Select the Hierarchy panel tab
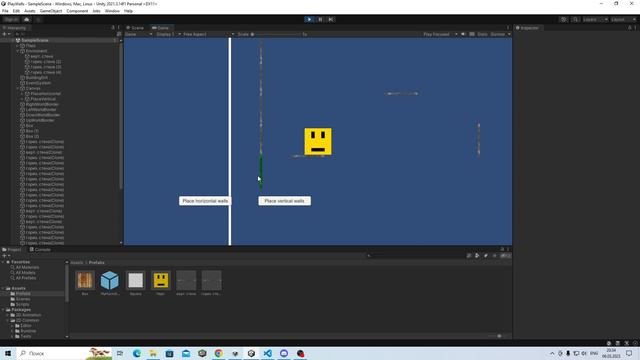This screenshot has width=640, height=360. tap(14, 28)
